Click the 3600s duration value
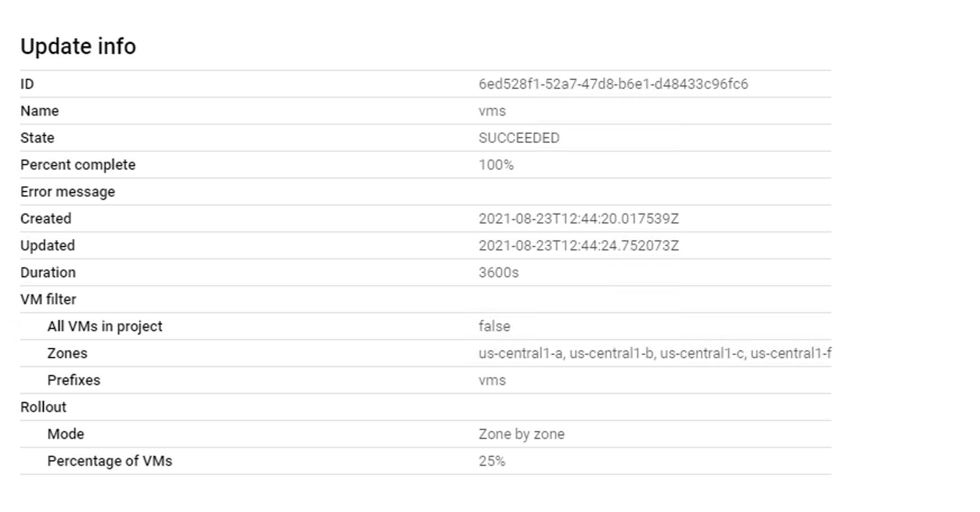The width and height of the screenshot is (980, 512). point(498,273)
